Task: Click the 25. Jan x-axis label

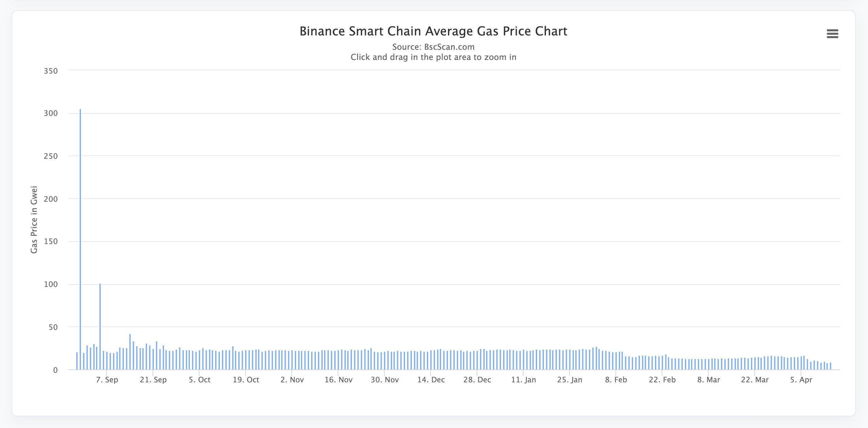Action: 570,380
